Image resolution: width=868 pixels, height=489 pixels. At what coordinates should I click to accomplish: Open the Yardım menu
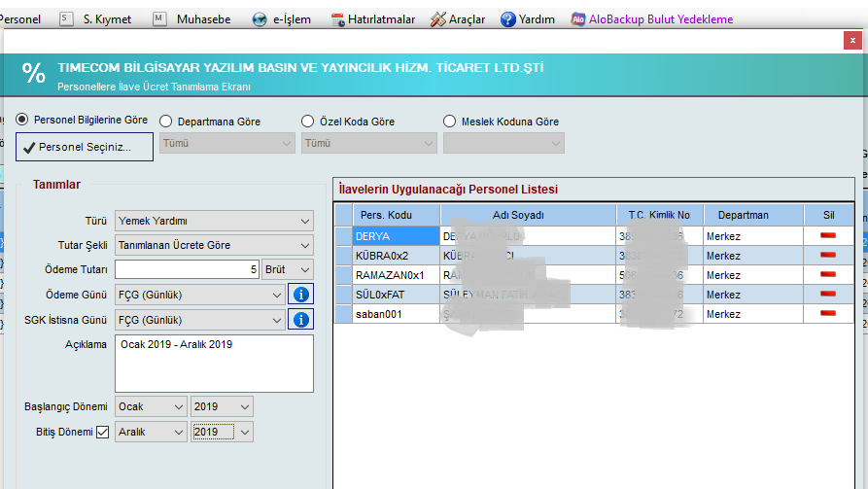pyautogui.click(x=537, y=19)
